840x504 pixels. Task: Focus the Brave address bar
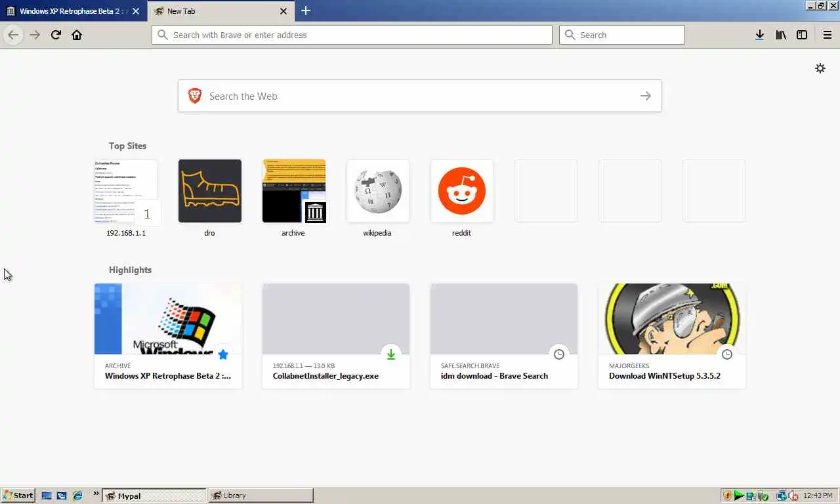[352, 35]
